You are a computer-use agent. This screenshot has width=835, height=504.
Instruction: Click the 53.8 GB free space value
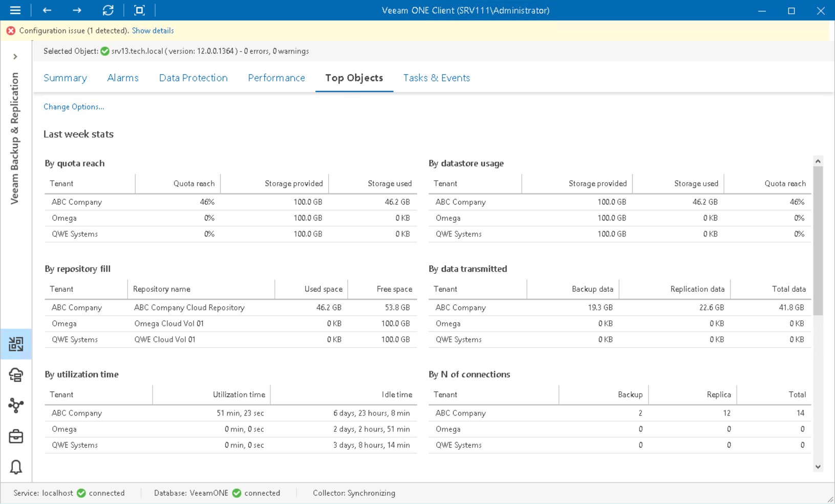396,308
